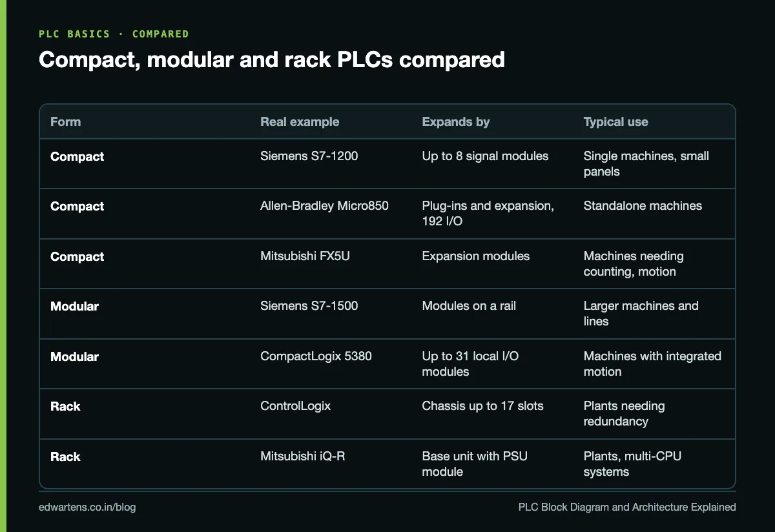Click 'Compact' in the Mitsubishi FX5U row
Screen dimensions: 775x532
tap(77, 256)
